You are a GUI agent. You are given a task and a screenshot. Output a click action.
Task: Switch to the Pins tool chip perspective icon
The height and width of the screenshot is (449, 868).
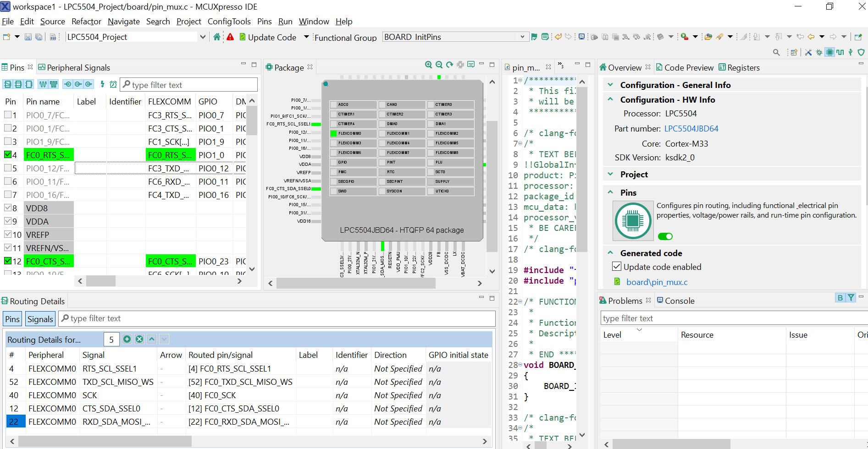[x=830, y=52]
